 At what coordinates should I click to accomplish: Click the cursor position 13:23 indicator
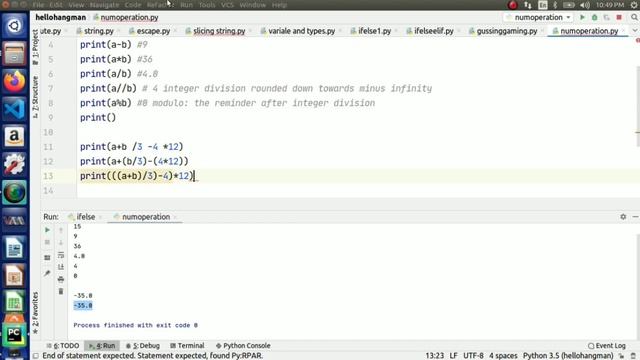click(434, 356)
